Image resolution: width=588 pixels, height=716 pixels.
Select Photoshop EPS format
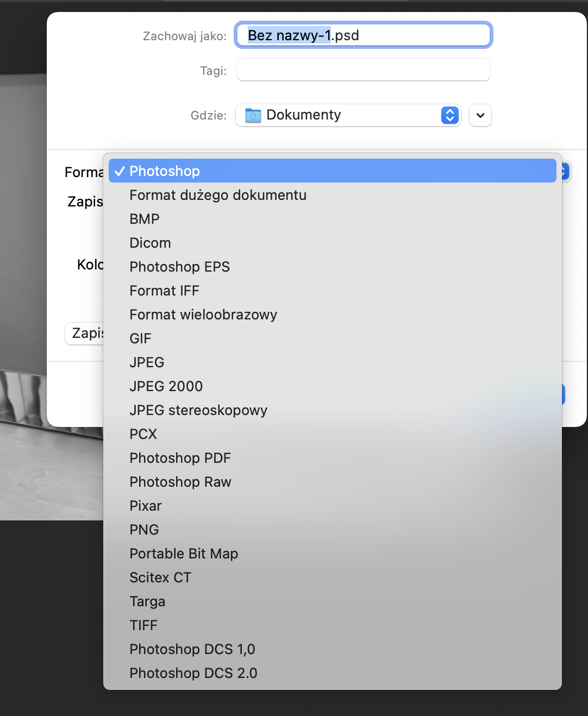tap(179, 266)
